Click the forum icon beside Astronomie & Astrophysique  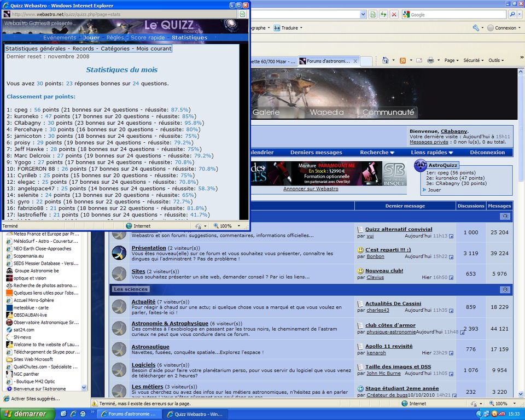[119, 328]
